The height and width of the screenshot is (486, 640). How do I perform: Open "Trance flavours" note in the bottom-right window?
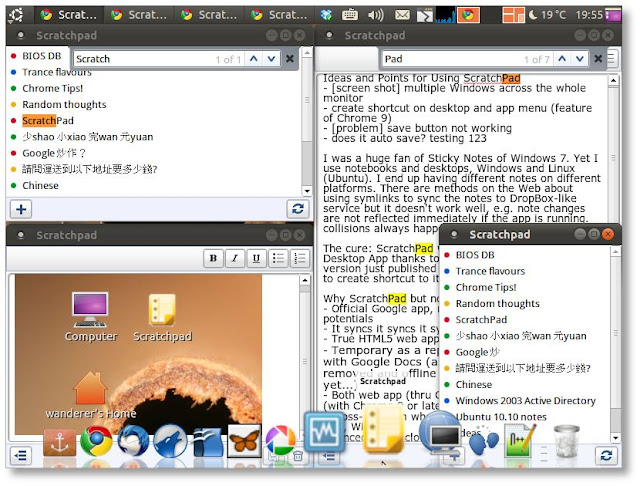pos(490,271)
